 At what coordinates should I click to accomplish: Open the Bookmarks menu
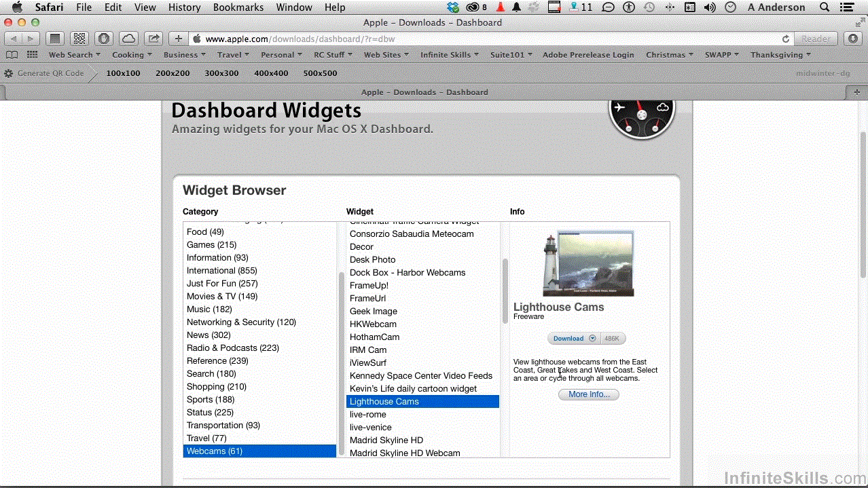click(x=238, y=7)
